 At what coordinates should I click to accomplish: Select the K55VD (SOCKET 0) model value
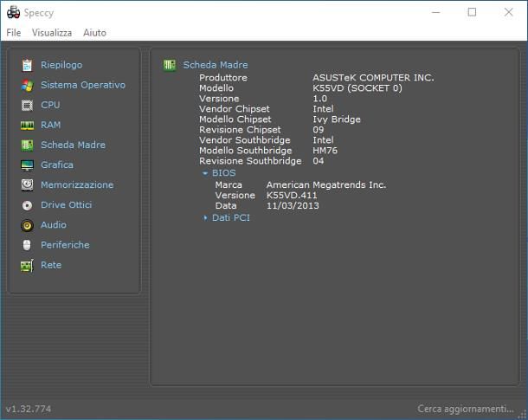pos(357,88)
